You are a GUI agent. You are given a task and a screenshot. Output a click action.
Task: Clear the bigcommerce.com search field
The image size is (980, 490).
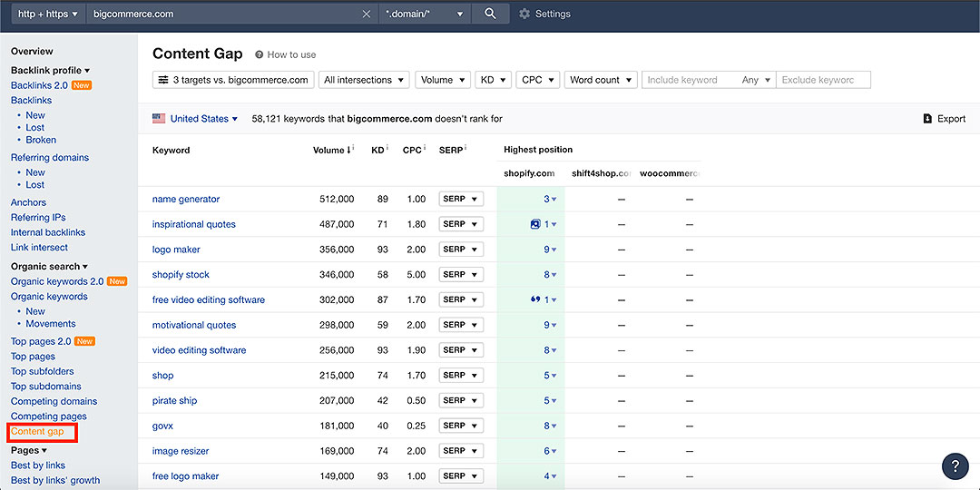point(367,14)
